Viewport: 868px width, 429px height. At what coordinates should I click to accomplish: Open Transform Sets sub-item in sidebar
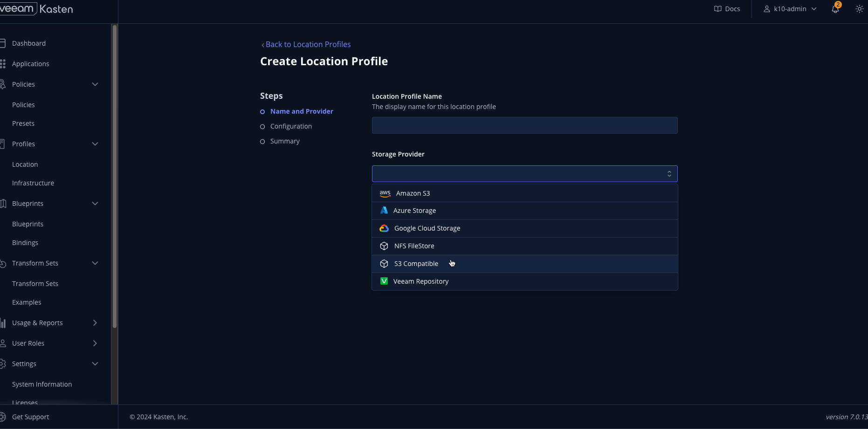pyautogui.click(x=35, y=284)
